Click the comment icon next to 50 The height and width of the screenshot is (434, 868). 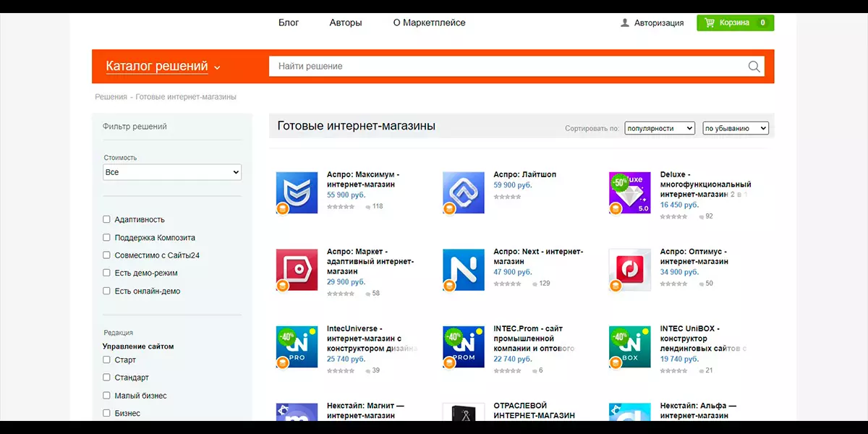pos(700,284)
